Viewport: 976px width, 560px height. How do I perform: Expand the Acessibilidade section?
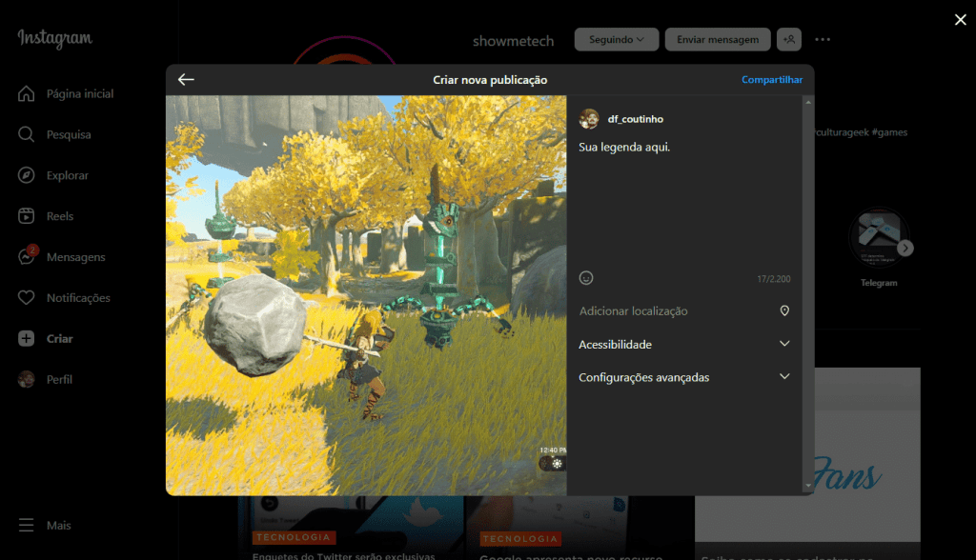pos(684,344)
